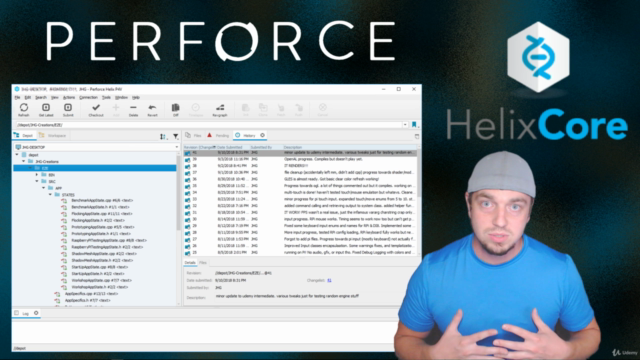This screenshot has height=360, width=640.
Task: Click the Submit toolbar icon
Action: pyautogui.click(x=68, y=108)
